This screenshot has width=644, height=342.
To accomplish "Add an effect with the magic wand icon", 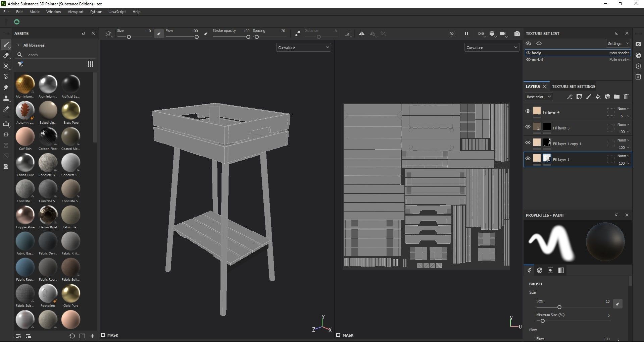I will click(x=569, y=97).
